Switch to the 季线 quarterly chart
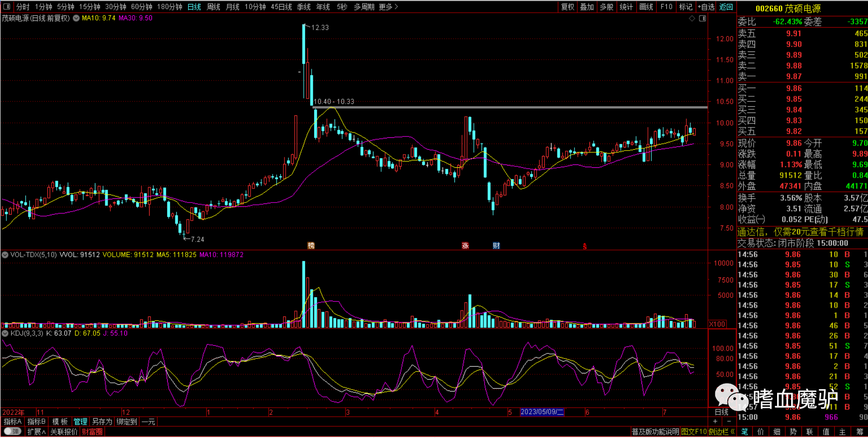Viewport: 868px width, 438px height. tap(304, 7)
